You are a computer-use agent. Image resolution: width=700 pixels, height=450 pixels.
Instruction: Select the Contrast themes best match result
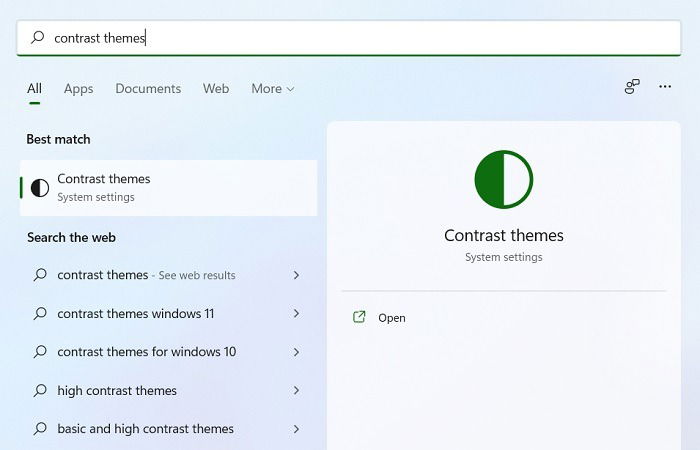coord(169,188)
